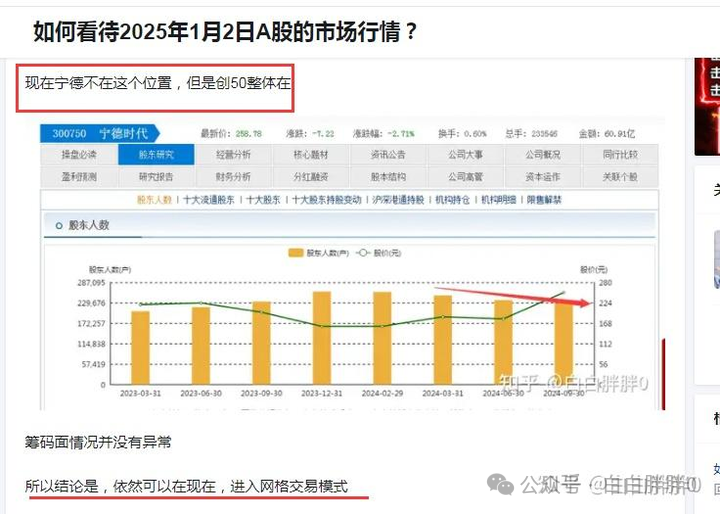720x514 pixels.
Task: Open the 机构持仓 link
Action: pos(452,200)
